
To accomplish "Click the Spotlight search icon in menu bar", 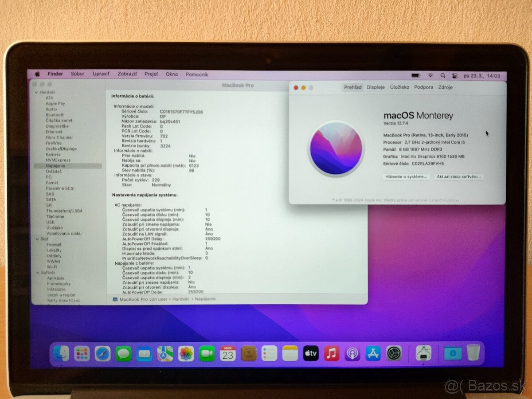I will (443, 75).
